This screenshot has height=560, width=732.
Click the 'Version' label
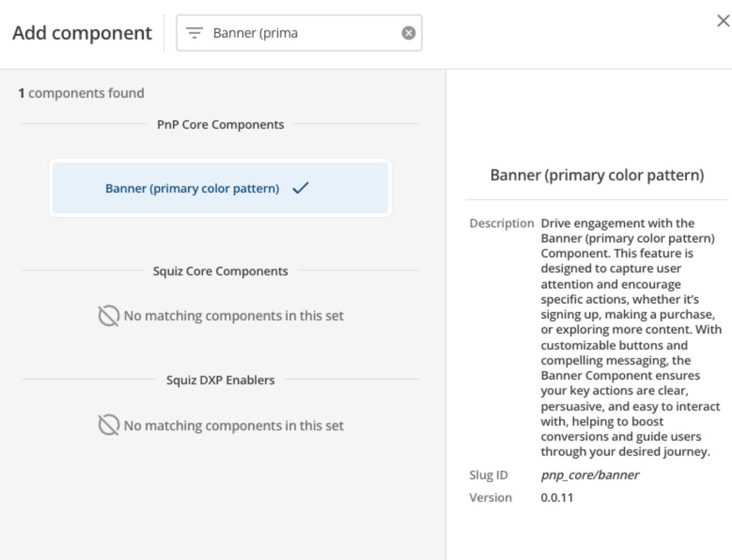click(490, 498)
